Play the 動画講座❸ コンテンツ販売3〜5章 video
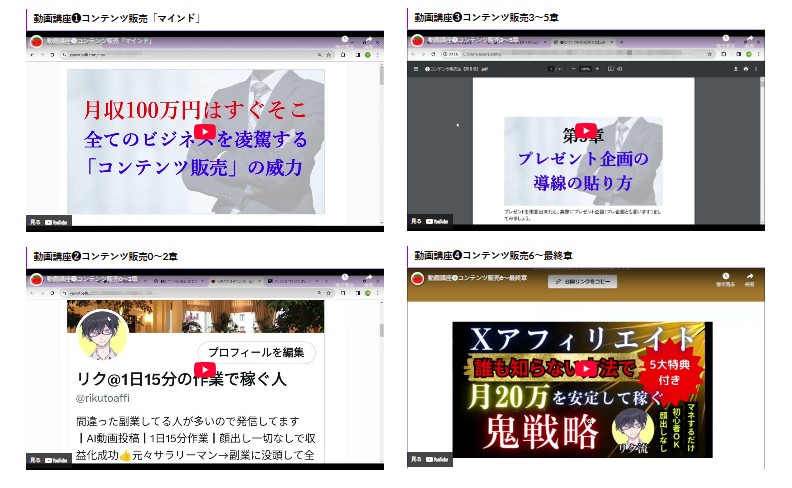The width and height of the screenshot is (792, 488). 586,131
